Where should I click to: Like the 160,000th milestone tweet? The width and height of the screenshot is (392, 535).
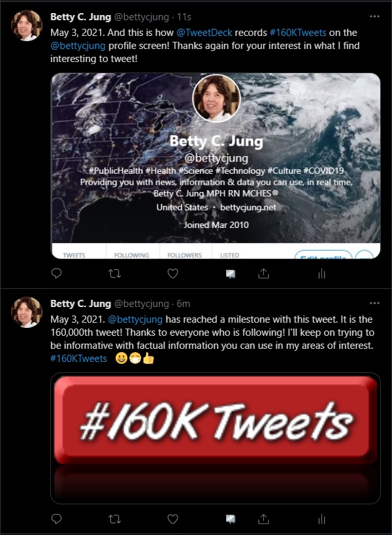pos(173,519)
